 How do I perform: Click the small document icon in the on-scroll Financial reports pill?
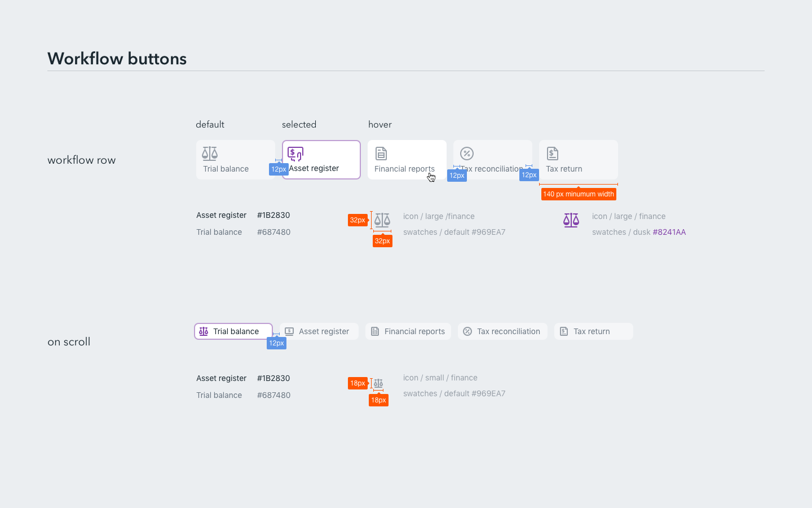point(375,331)
